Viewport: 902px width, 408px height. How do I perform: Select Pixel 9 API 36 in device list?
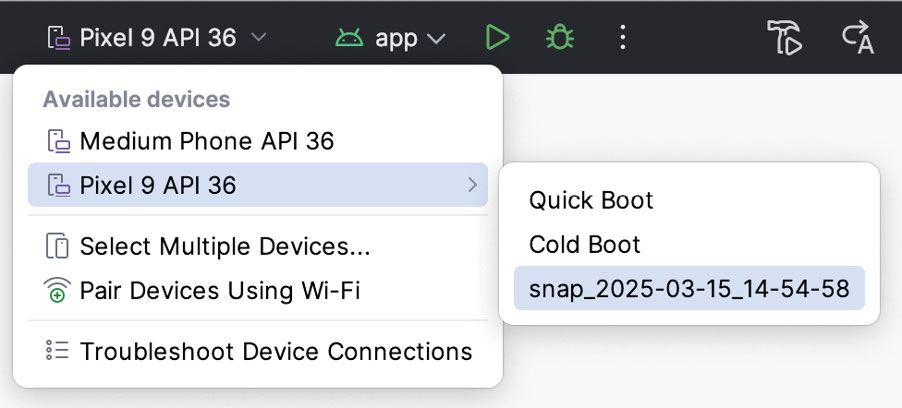pyautogui.click(x=258, y=185)
